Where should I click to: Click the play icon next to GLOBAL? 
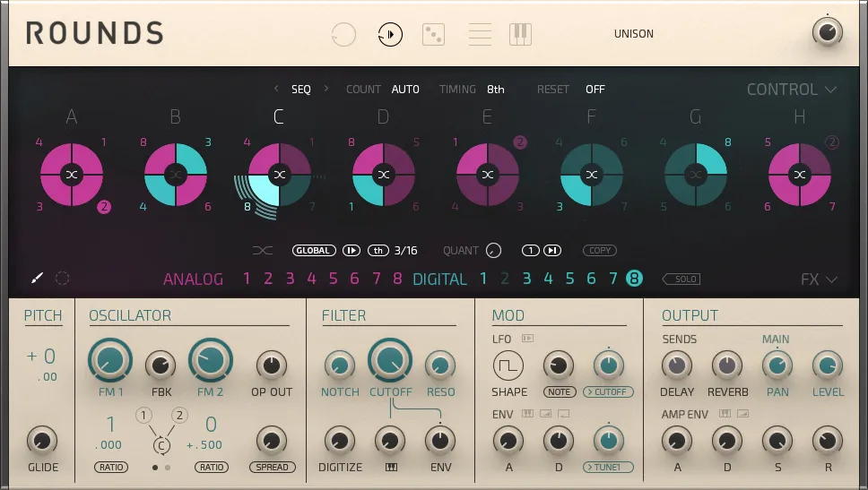[351, 251]
